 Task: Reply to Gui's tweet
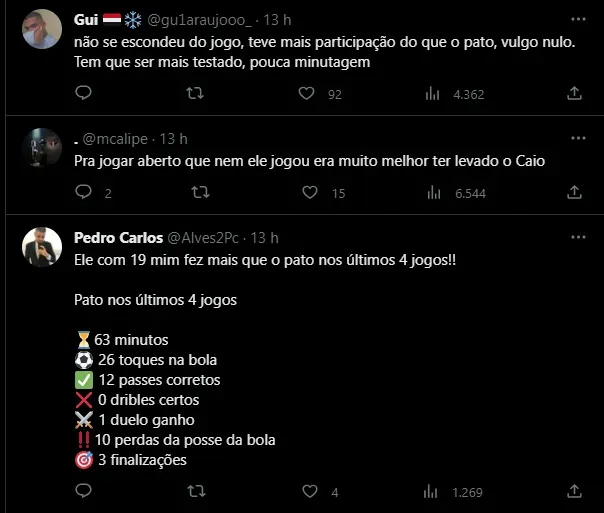tap(84, 93)
